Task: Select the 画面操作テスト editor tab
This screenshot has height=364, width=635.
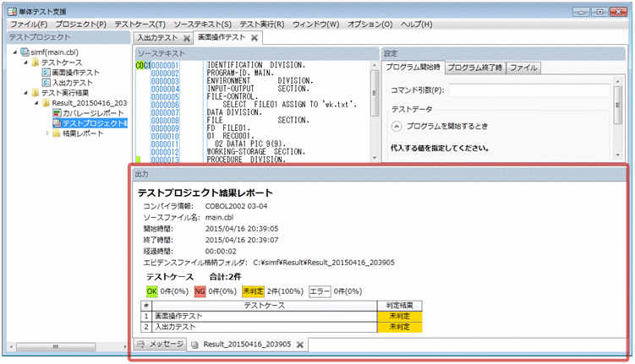Action: tap(222, 38)
